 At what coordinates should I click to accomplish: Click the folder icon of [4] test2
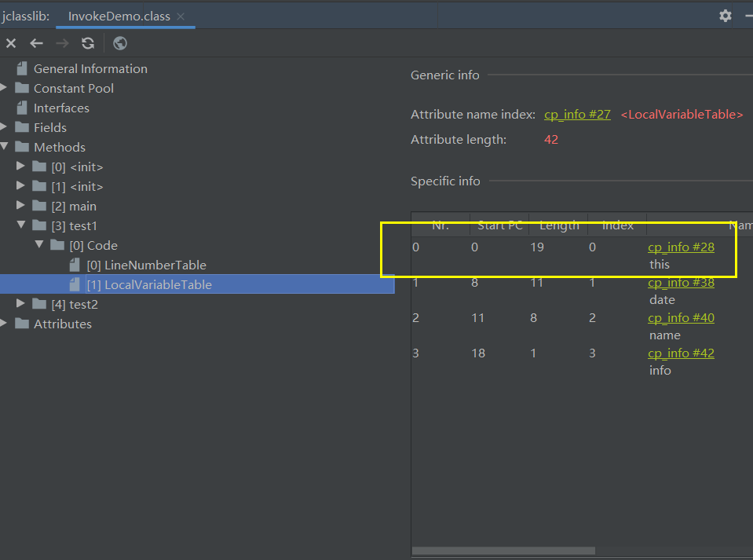pos(39,304)
